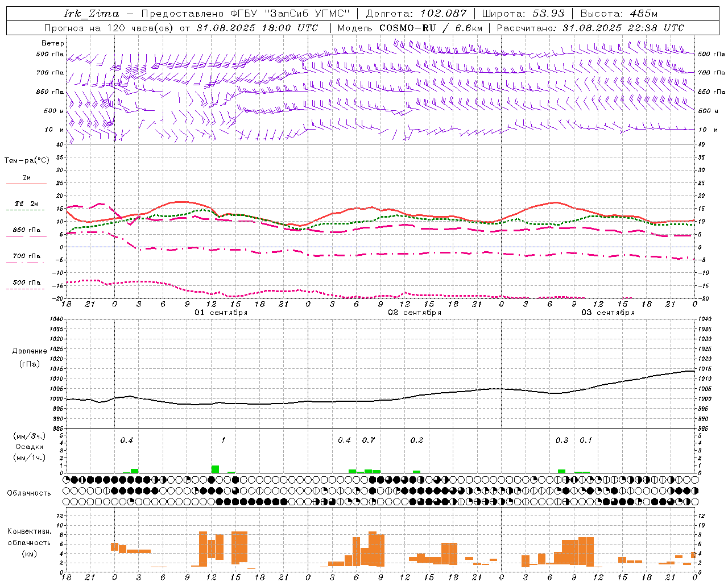The width and height of the screenshot is (728, 582).
Task: Click the Td 2м dew point legend label
Action: tap(27, 203)
